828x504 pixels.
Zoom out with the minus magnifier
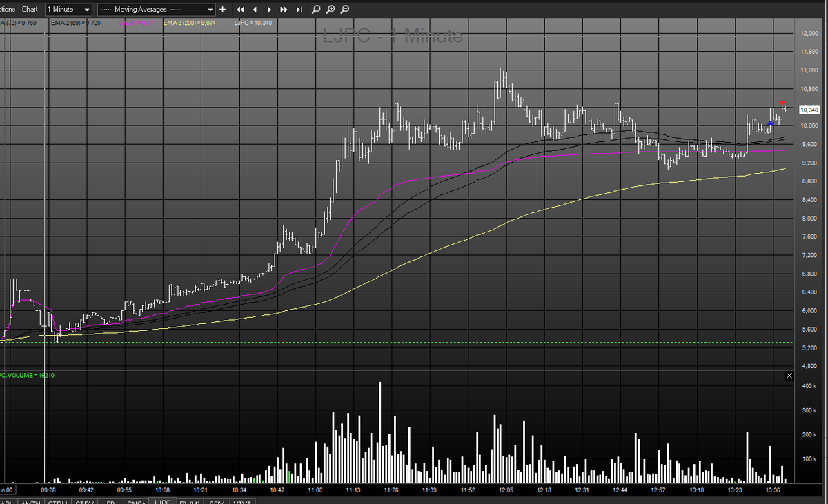(x=345, y=10)
